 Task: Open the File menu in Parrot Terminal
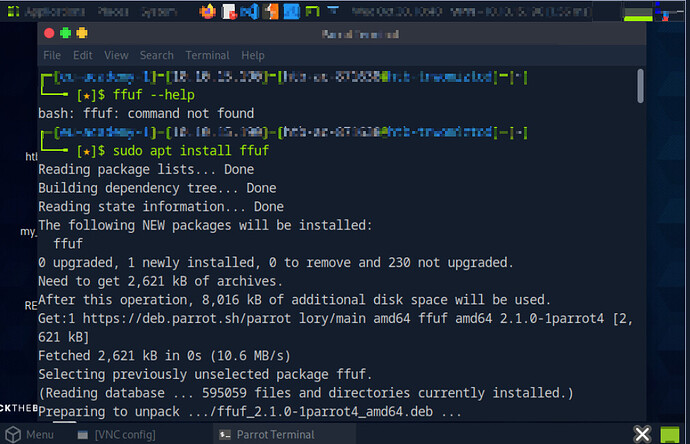pyautogui.click(x=52, y=55)
